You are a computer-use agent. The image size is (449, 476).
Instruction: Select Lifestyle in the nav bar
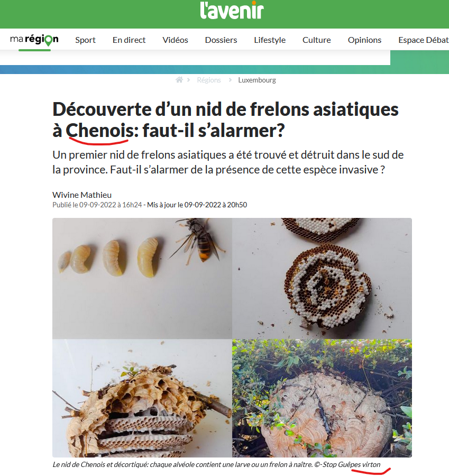click(270, 40)
